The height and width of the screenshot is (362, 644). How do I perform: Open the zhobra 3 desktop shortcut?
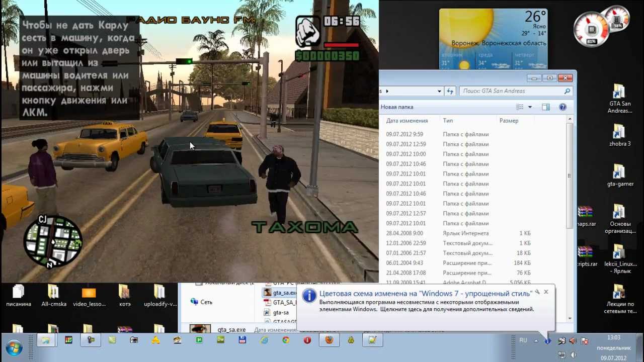click(619, 135)
